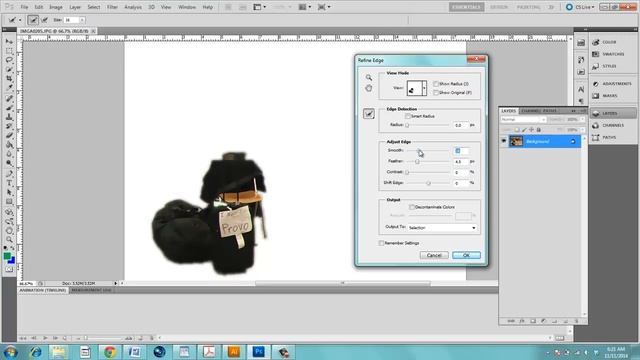Select the Zoom tool in the toolbox

point(9,240)
